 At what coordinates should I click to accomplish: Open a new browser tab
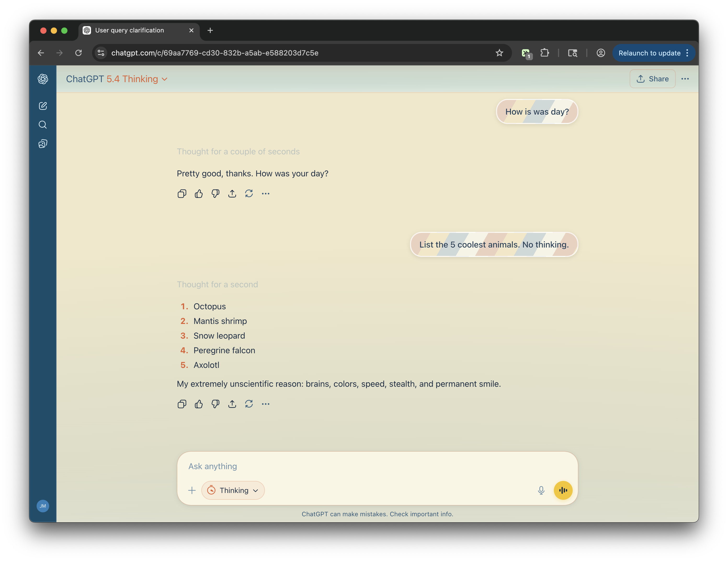[x=210, y=30]
